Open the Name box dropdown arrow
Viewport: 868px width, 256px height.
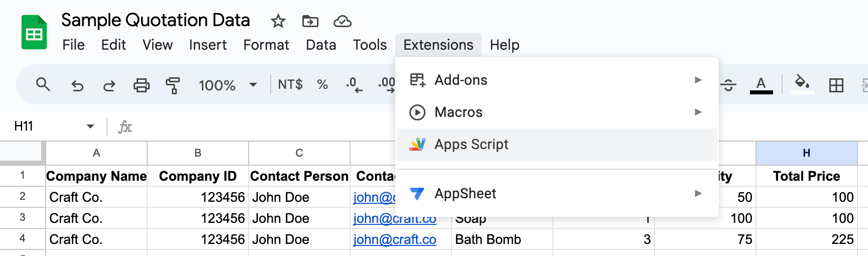pyautogui.click(x=90, y=126)
